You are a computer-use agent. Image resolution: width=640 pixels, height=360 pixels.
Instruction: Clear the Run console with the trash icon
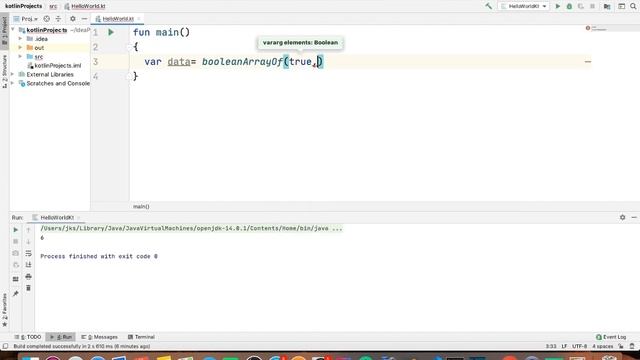click(x=28, y=288)
